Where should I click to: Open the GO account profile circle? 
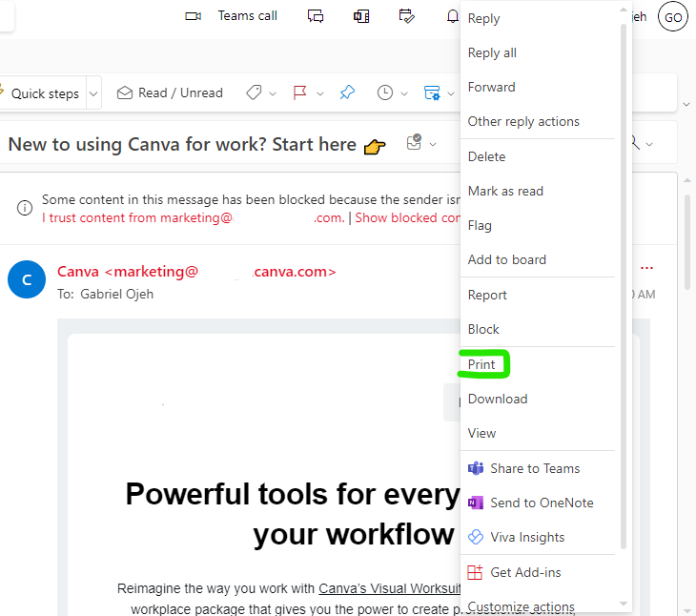pyautogui.click(x=673, y=17)
